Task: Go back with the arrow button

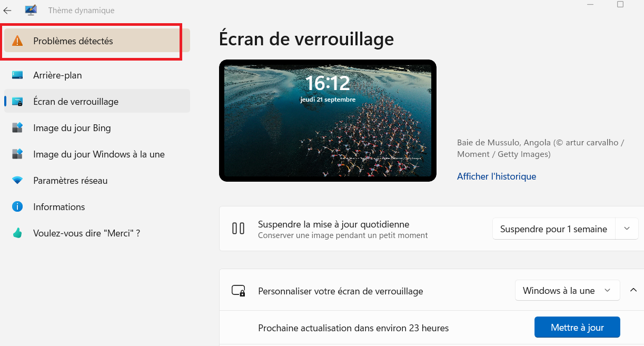Action: click(x=7, y=10)
